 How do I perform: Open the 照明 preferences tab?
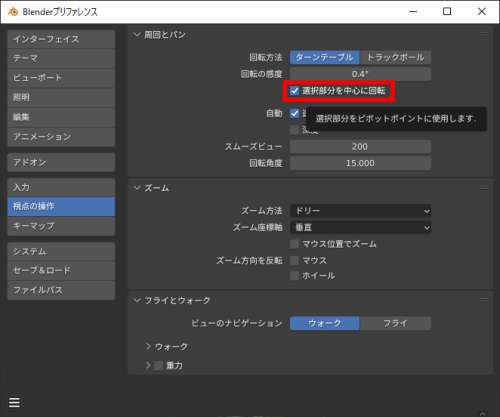click(61, 98)
